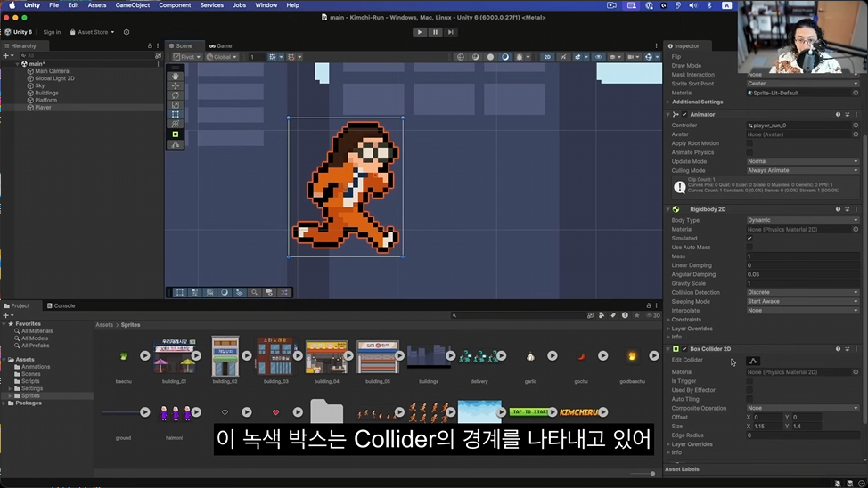
Task: Open the Body Type dropdown
Action: click(x=803, y=220)
